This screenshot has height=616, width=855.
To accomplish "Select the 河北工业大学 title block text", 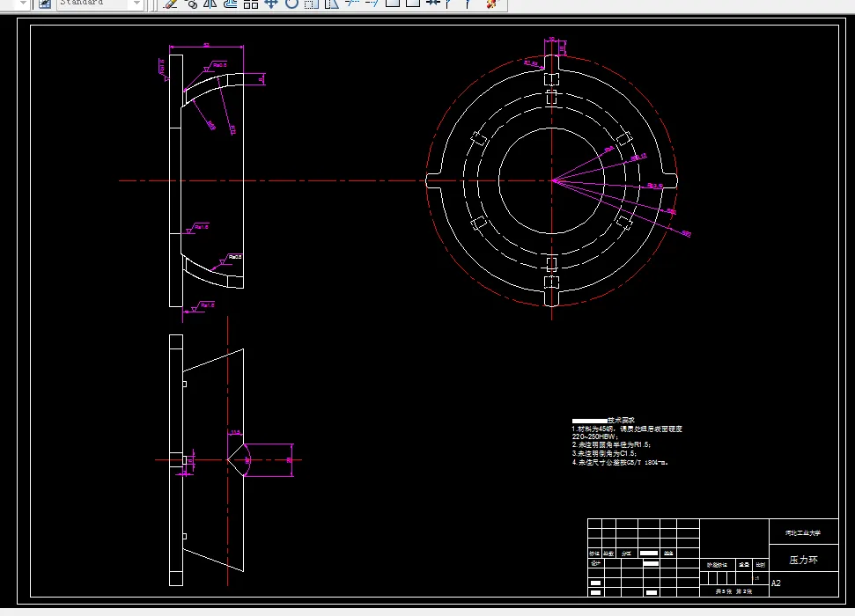I will (803, 532).
